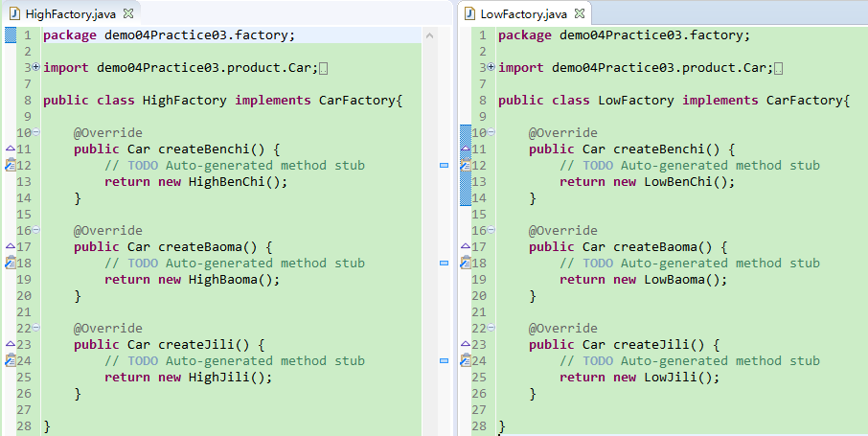Image resolution: width=868 pixels, height=436 pixels.
Task: Click 'createBenchi()' method name in HighFactory
Action: [x=212, y=149]
